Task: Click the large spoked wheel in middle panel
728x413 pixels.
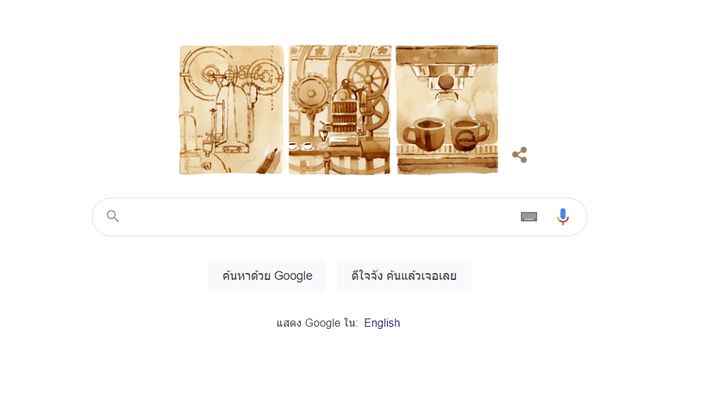Action: coord(368,79)
